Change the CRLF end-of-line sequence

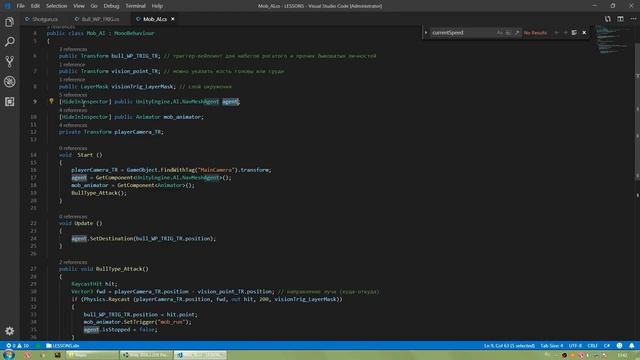pos(592,346)
